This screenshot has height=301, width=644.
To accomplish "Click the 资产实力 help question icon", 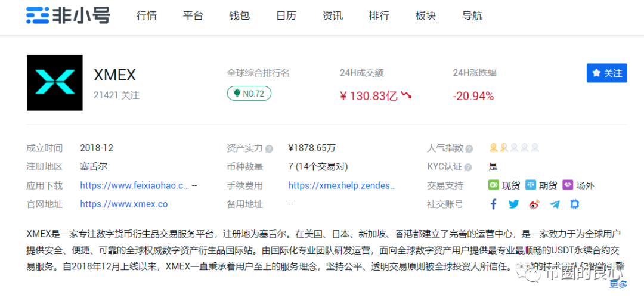I will [269, 148].
